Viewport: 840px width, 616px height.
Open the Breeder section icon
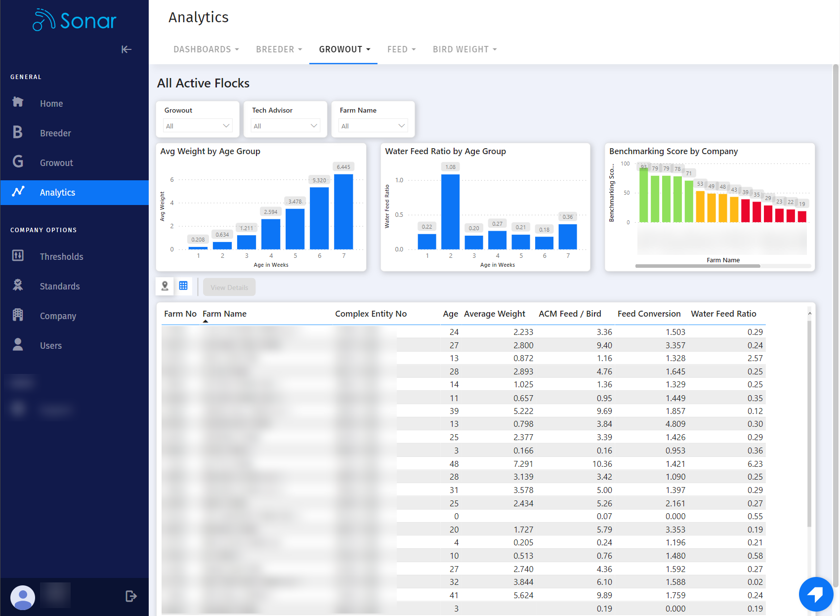(18, 132)
